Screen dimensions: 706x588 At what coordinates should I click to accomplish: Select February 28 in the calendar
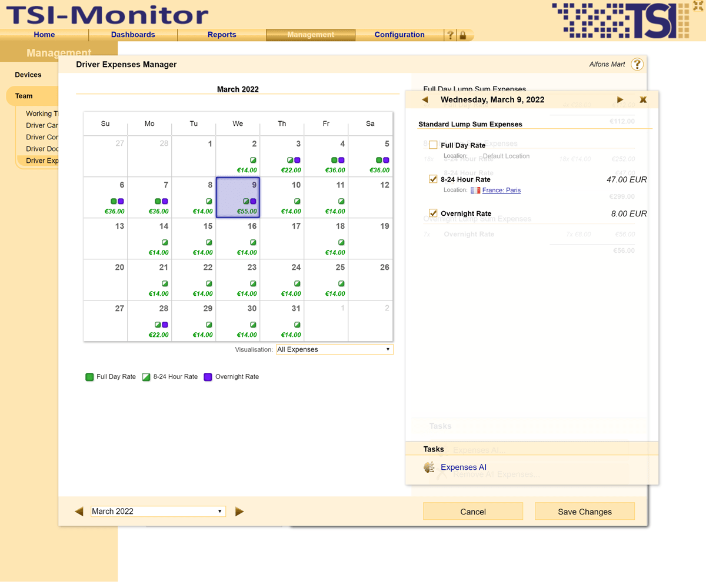point(149,156)
